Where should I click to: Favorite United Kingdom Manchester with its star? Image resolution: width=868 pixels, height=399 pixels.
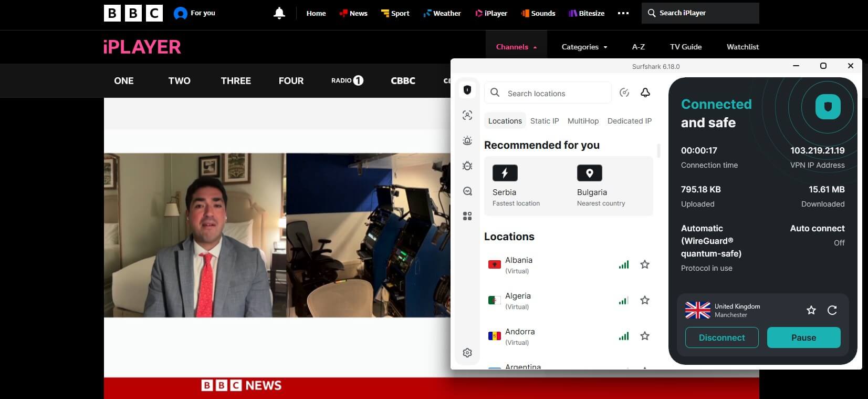click(811, 310)
